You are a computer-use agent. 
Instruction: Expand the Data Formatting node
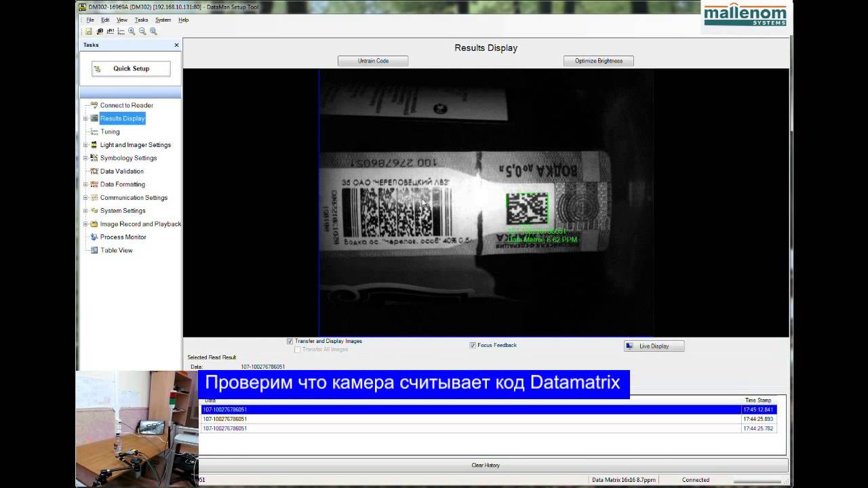pos(85,184)
